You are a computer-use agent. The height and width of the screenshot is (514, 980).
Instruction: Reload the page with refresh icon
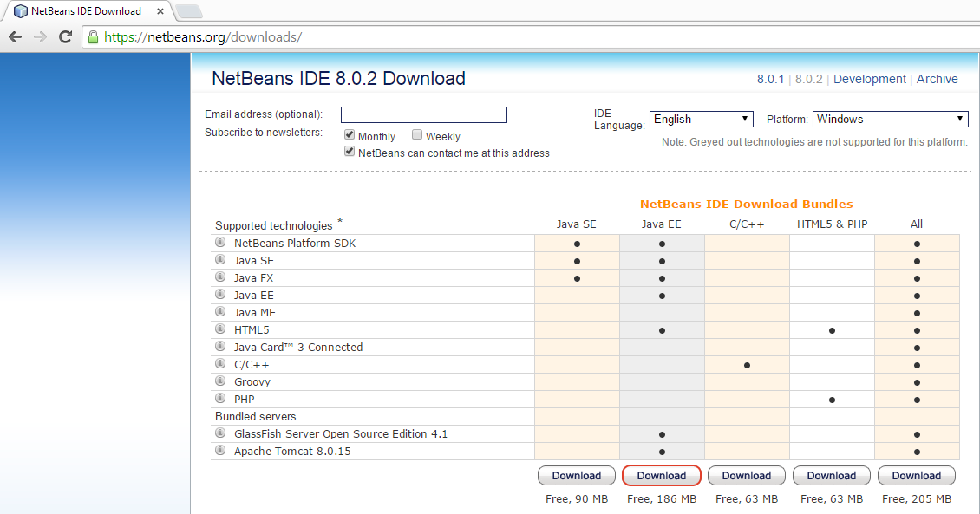coord(65,37)
